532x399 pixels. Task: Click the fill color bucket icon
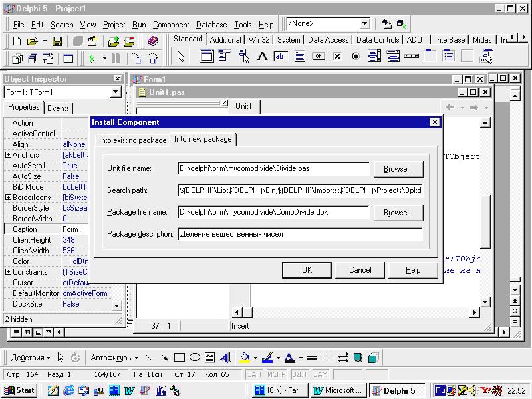tap(245, 358)
